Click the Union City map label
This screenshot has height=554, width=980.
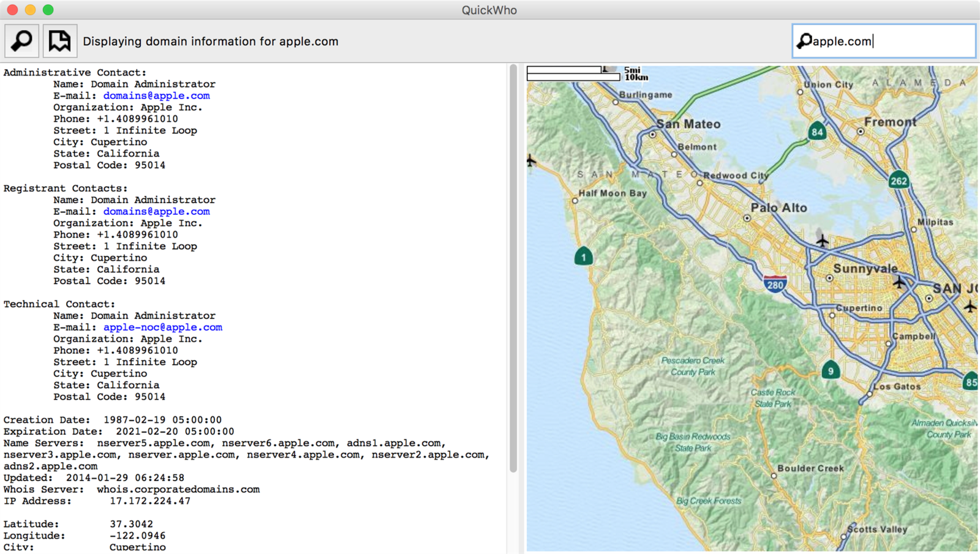click(x=828, y=84)
